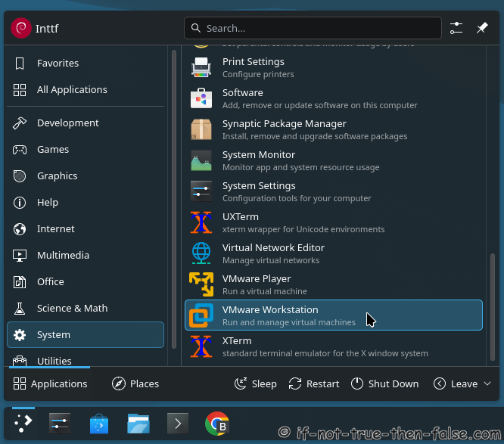504x444 pixels.
Task: Open Discover store from taskbar
Action: tap(99, 424)
